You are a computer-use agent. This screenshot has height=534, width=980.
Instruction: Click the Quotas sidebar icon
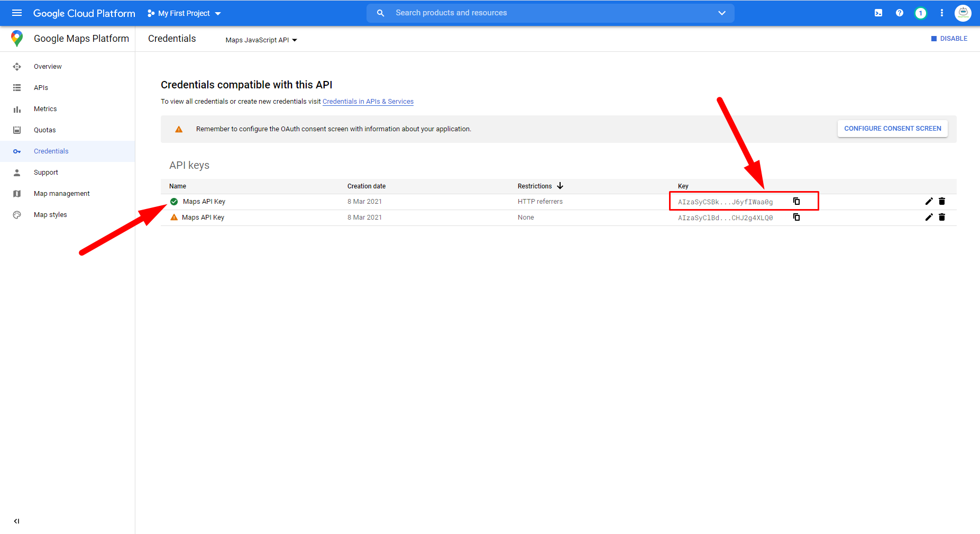(17, 130)
